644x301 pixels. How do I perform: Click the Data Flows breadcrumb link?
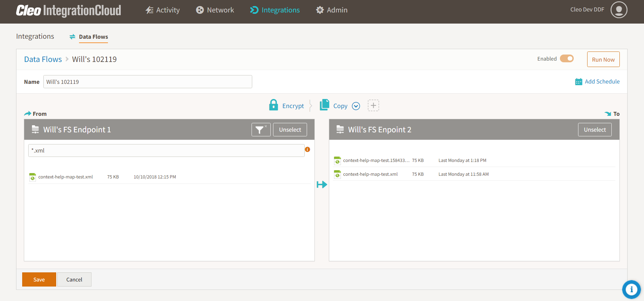point(43,59)
